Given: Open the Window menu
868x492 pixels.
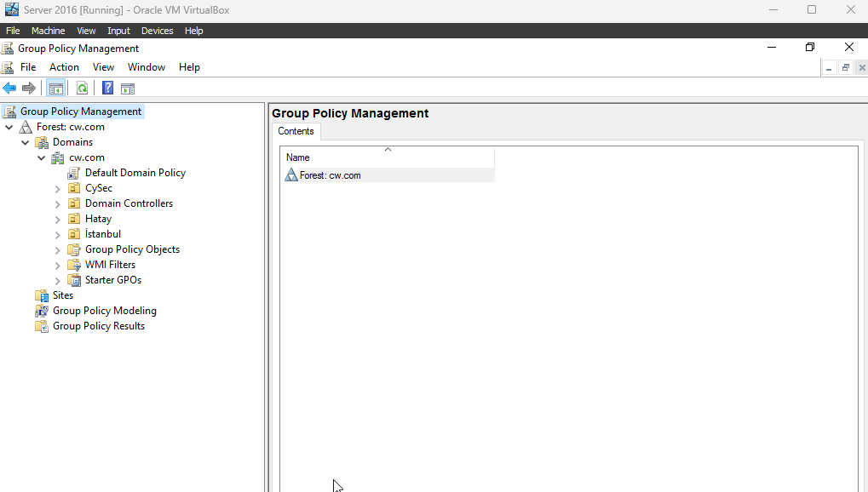Looking at the screenshot, I should (x=147, y=67).
